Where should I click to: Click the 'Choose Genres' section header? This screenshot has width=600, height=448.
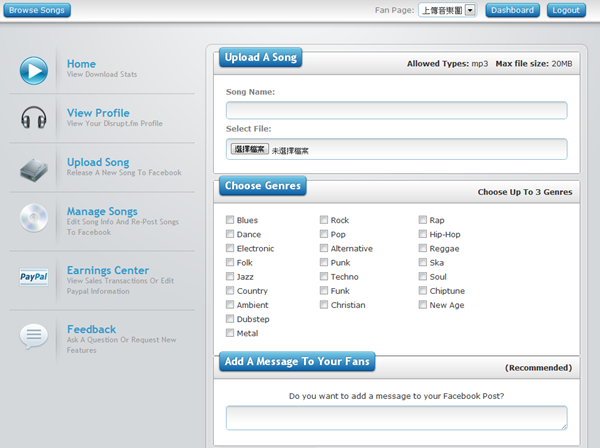coord(262,186)
